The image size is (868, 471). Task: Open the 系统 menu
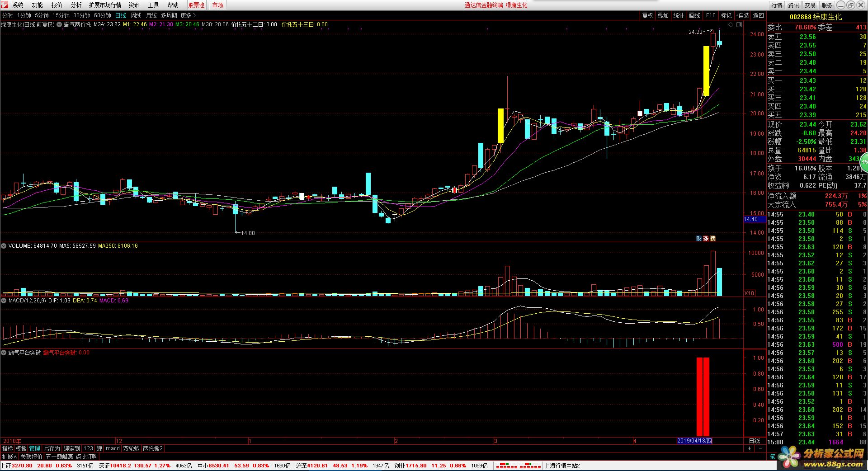click(x=18, y=5)
